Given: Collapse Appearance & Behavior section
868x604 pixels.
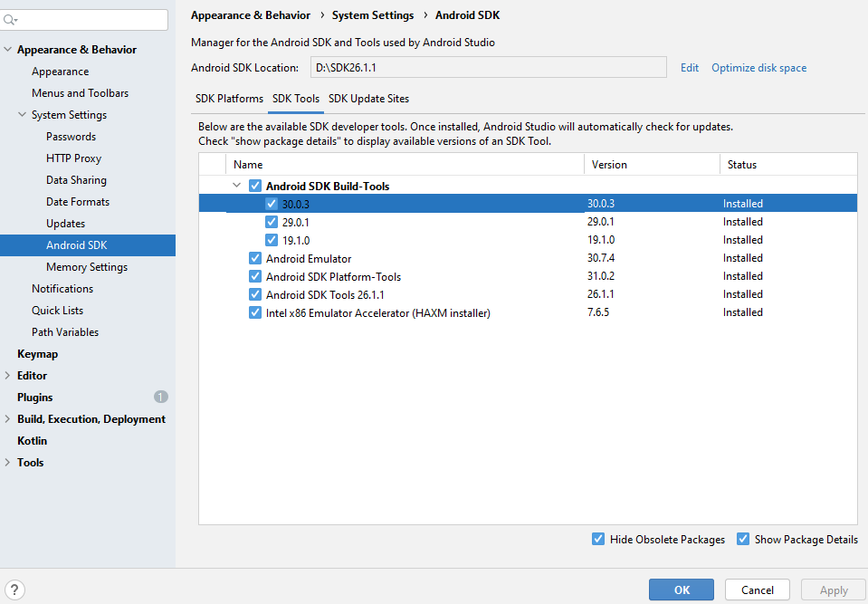Looking at the screenshot, I should (8, 49).
